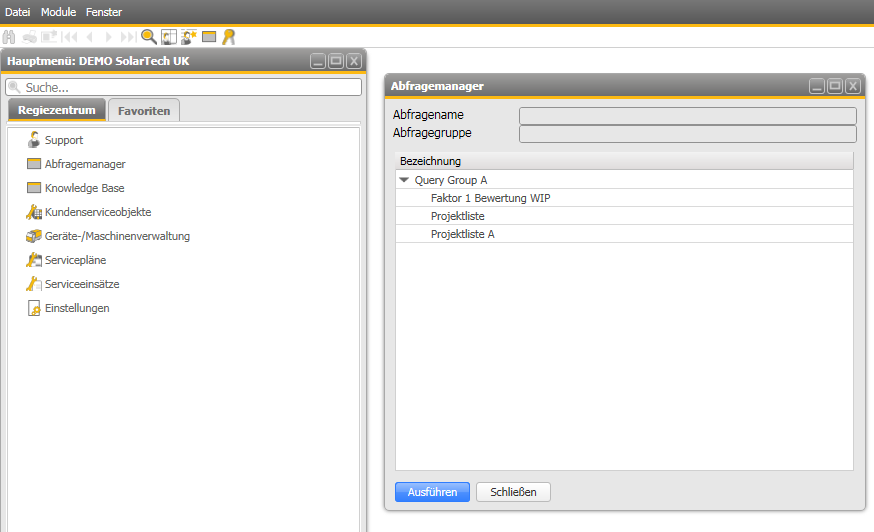Click the Kundenserviceobjekte menu icon

point(34,212)
